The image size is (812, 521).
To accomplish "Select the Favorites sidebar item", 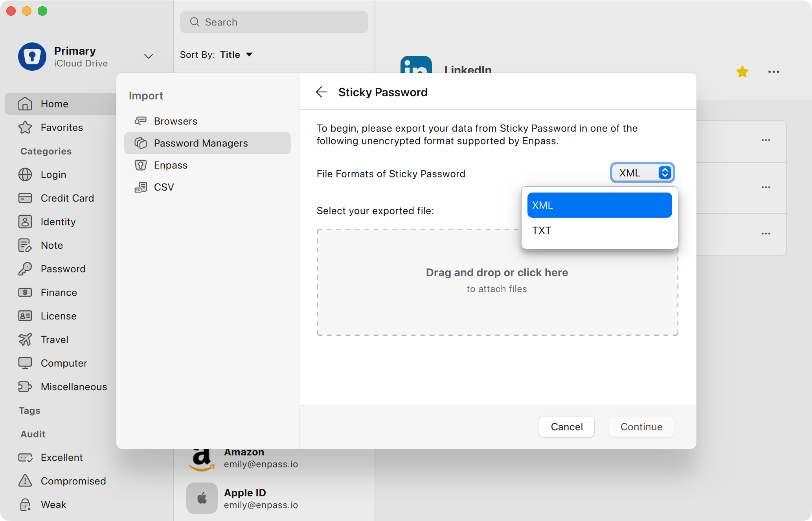I will point(61,127).
